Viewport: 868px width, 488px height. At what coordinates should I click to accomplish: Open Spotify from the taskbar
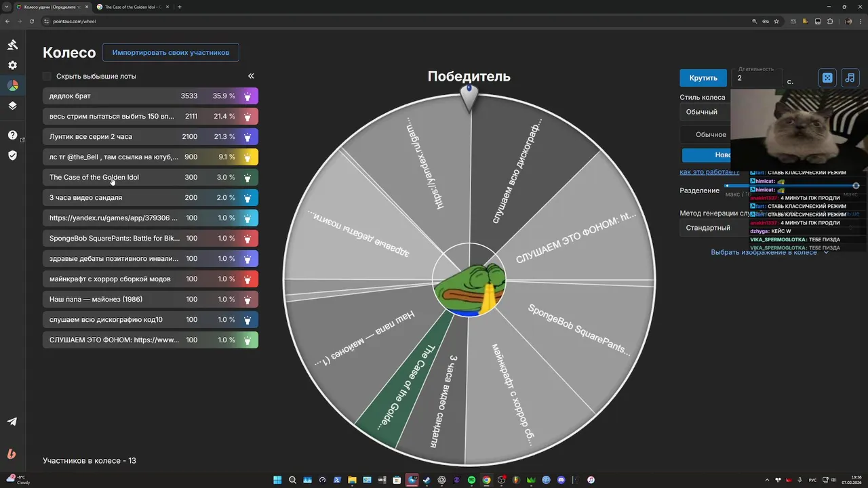[471, 480]
